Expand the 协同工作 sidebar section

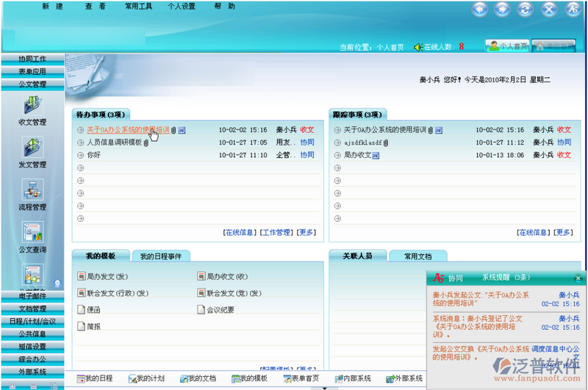pos(32,59)
